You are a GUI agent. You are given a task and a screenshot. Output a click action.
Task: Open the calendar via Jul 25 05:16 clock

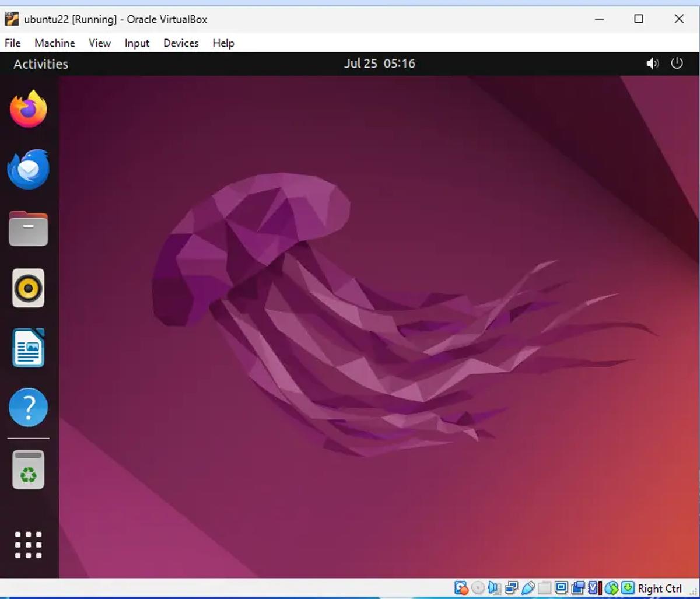coord(380,64)
